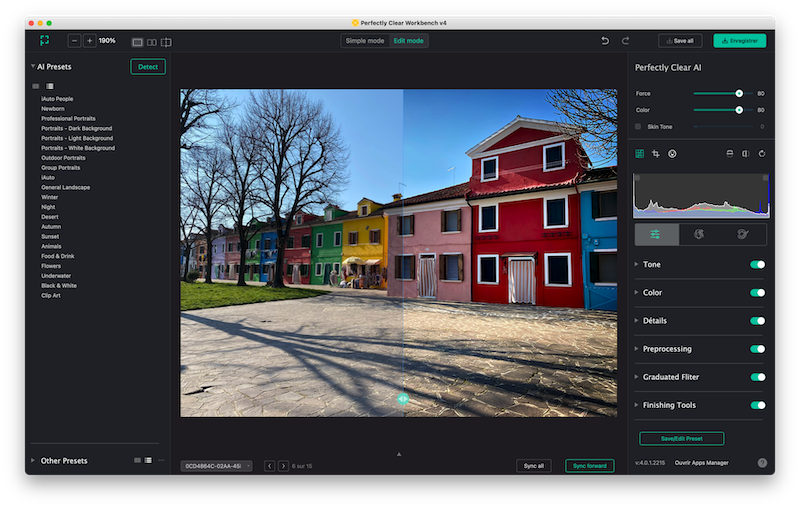Expand the Graduated Filter section
This screenshot has height=508, width=800.
click(x=636, y=377)
